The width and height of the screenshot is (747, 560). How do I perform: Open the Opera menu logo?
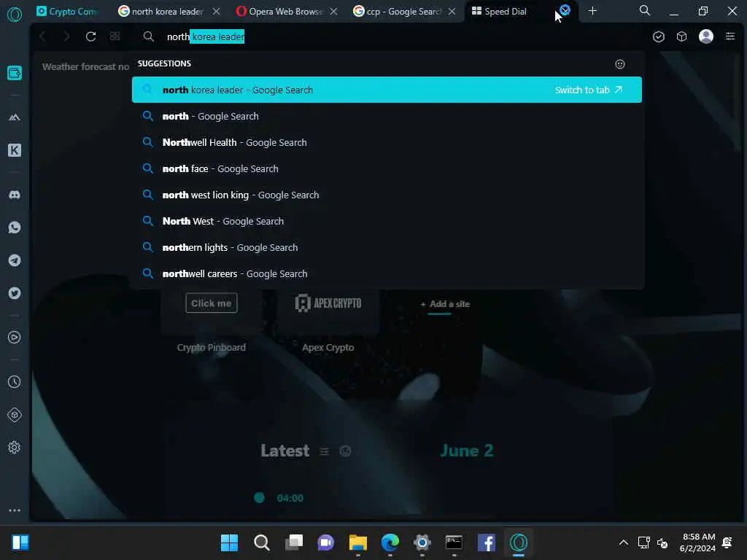pos(15,15)
